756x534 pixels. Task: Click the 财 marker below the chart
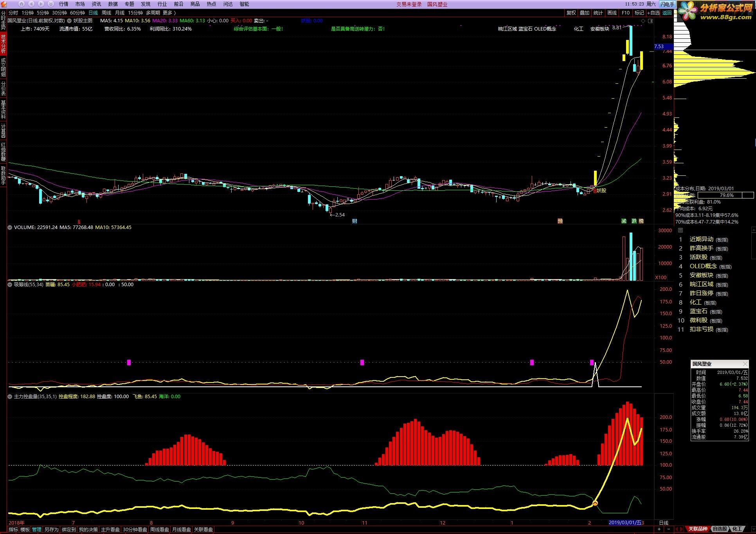point(355,221)
